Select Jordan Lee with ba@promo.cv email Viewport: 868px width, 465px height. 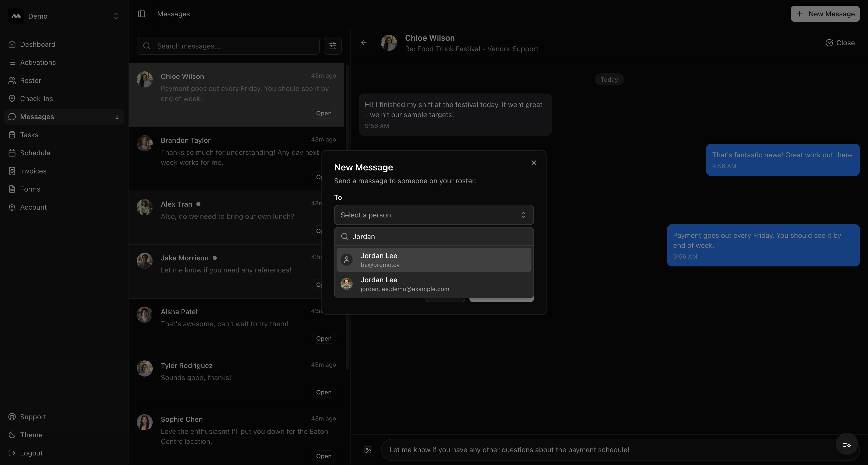tap(433, 259)
